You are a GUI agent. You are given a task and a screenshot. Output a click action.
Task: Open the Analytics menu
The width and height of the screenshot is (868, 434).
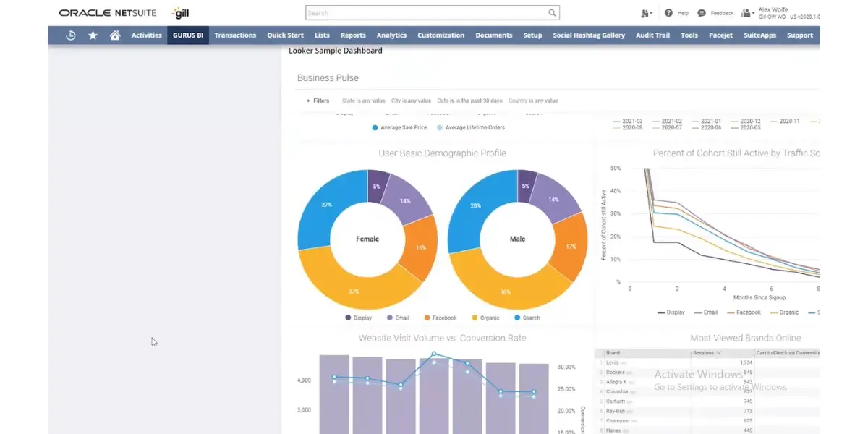click(x=391, y=35)
